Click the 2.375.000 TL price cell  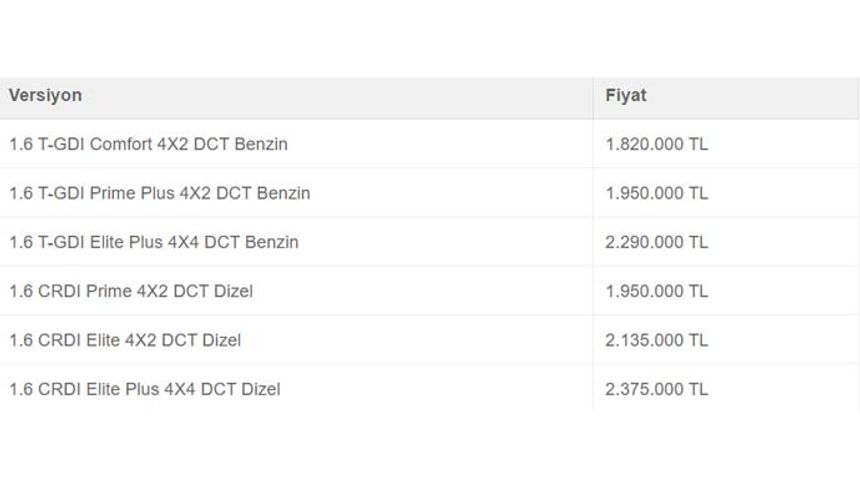coord(657,389)
